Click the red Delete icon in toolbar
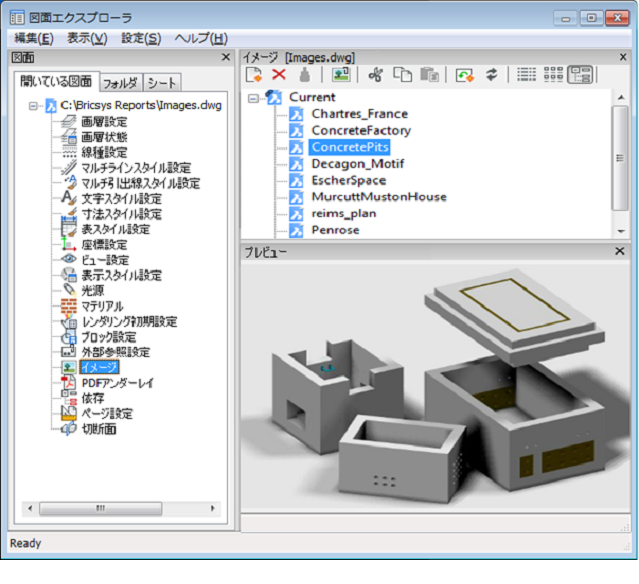Viewport: 639px width, 584px height. 279,75
